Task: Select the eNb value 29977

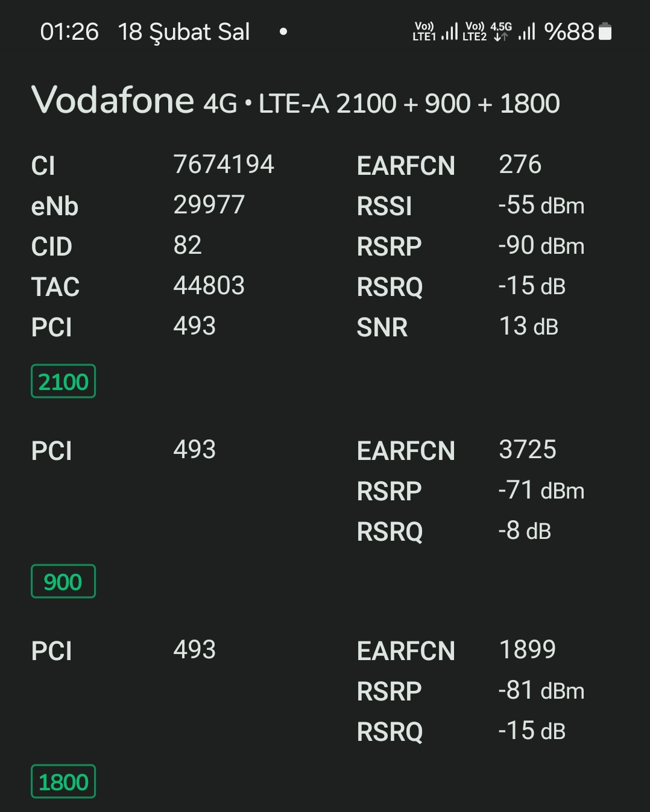Action: pyautogui.click(x=209, y=205)
